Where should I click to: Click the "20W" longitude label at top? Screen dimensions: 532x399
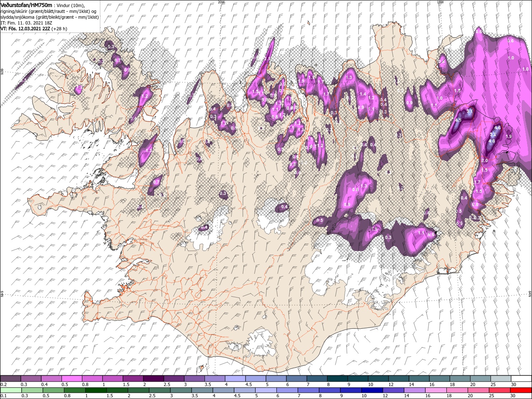[x=221, y=2]
